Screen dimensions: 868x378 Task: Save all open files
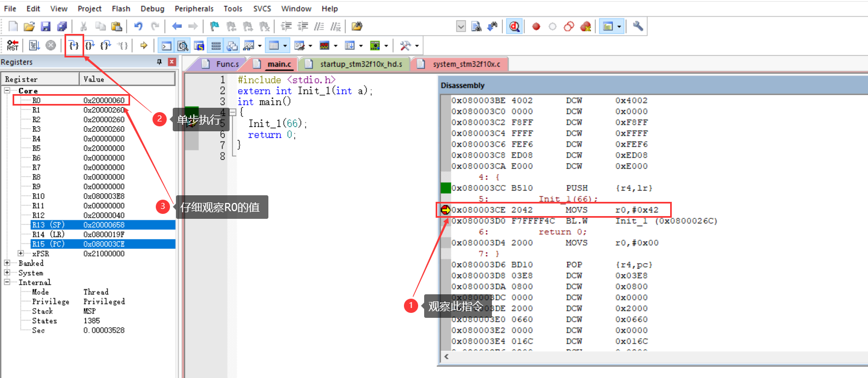[x=62, y=26]
